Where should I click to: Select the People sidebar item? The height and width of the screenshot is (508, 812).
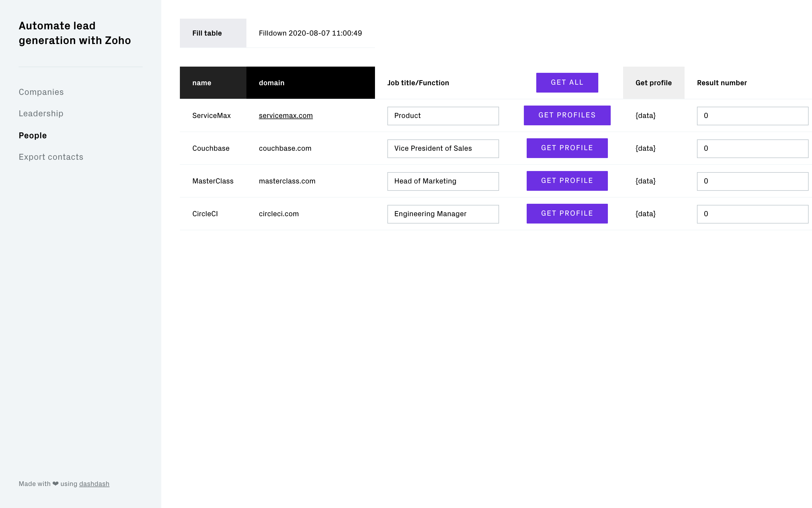(32, 135)
